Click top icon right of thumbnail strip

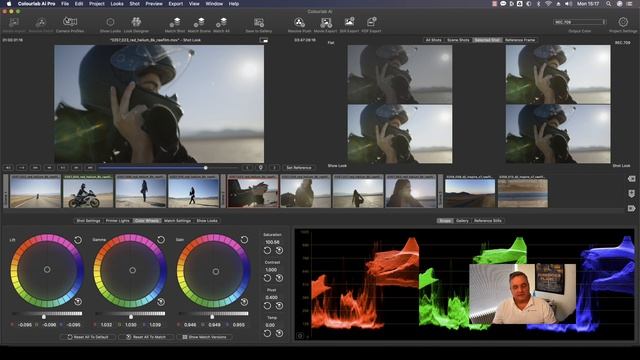631,179
